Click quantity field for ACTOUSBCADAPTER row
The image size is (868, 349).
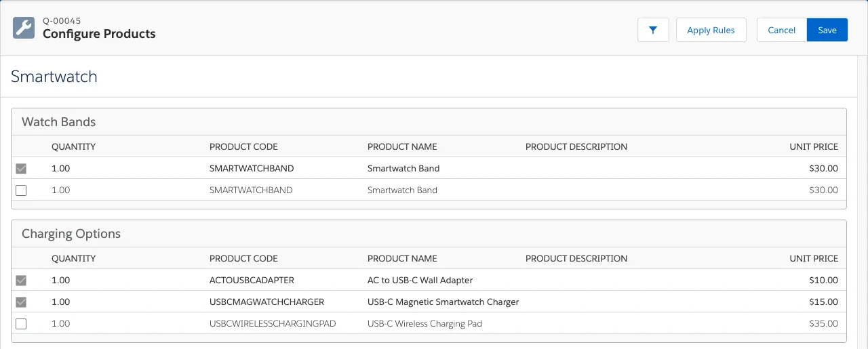(60, 280)
